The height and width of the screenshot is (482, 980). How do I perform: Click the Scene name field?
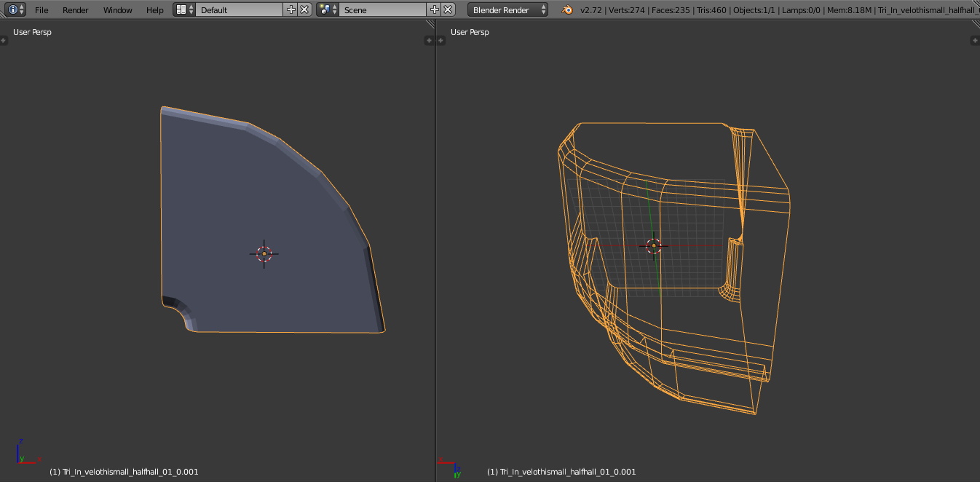click(x=384, y=9)
